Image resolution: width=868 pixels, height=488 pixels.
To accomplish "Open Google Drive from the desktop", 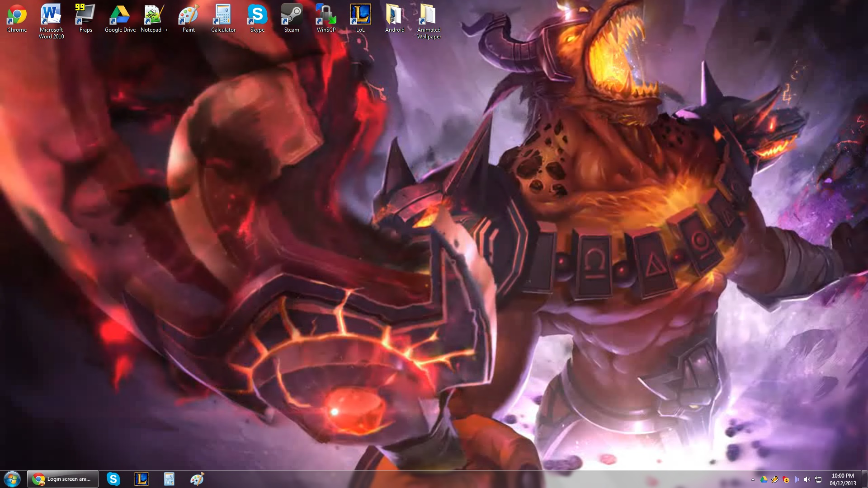I will coord(120,14).
